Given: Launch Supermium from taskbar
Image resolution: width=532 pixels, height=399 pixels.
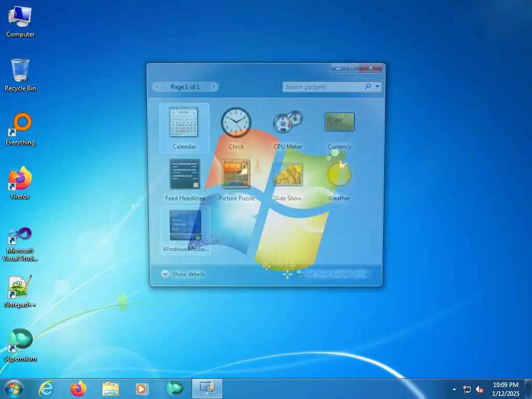Looking at the screenshot, I should [175, 389].
